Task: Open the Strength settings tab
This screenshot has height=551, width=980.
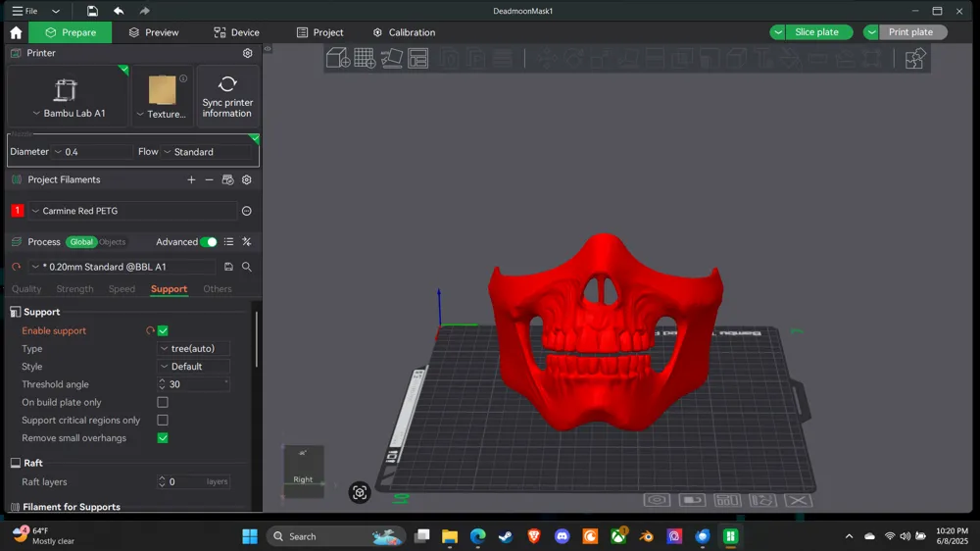Action: pyautogui.click(x=75, y=289)
